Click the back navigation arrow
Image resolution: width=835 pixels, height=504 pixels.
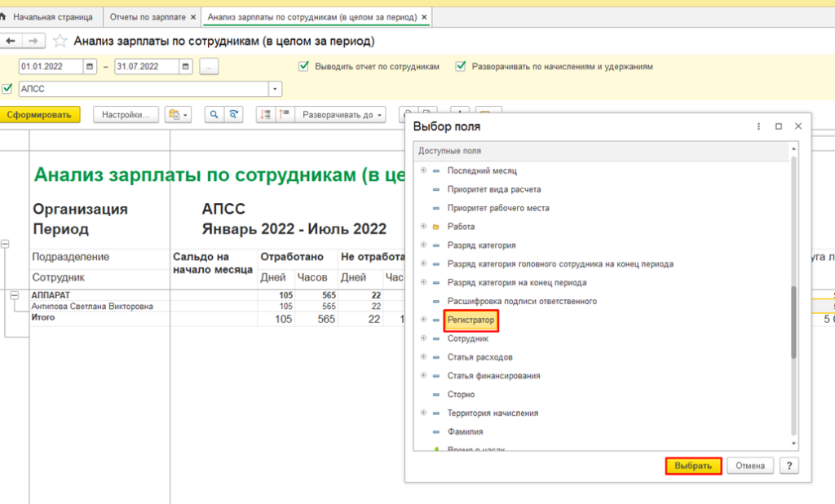11,41
